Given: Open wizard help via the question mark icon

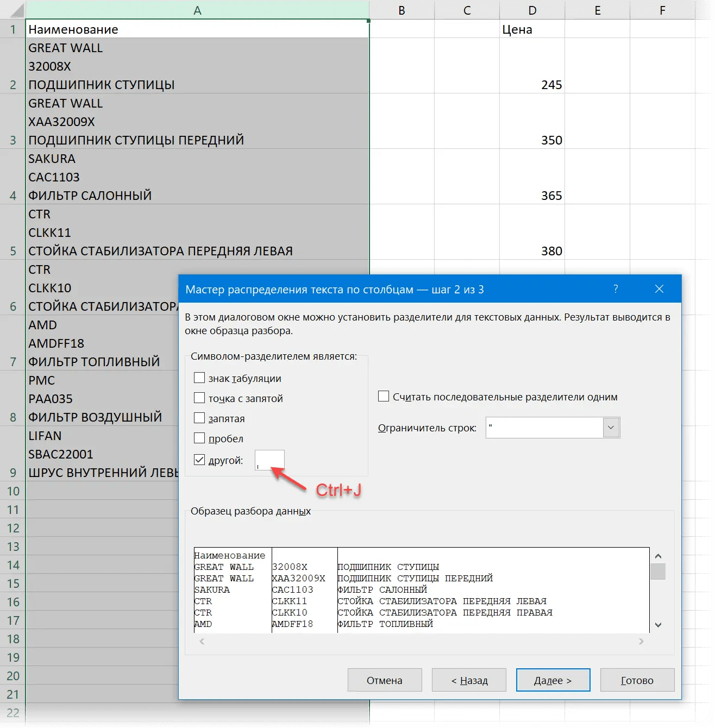Looking at the screenshot, I should click(x=616, y=289).
